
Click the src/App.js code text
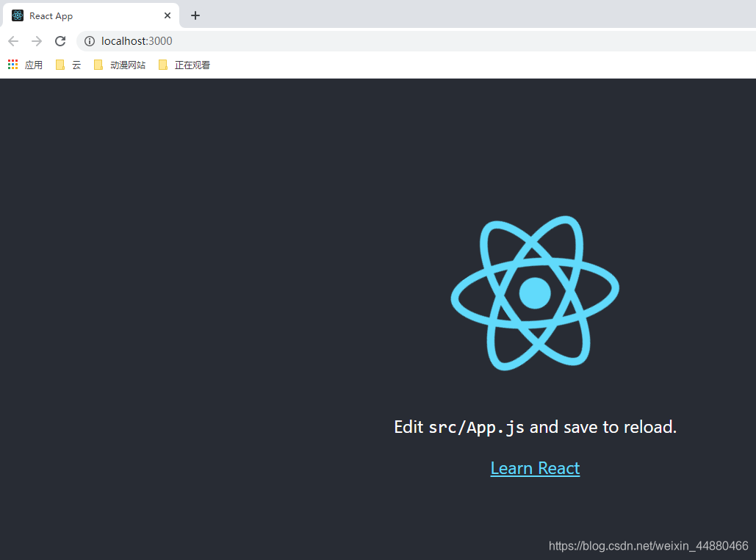coord(478,426)
